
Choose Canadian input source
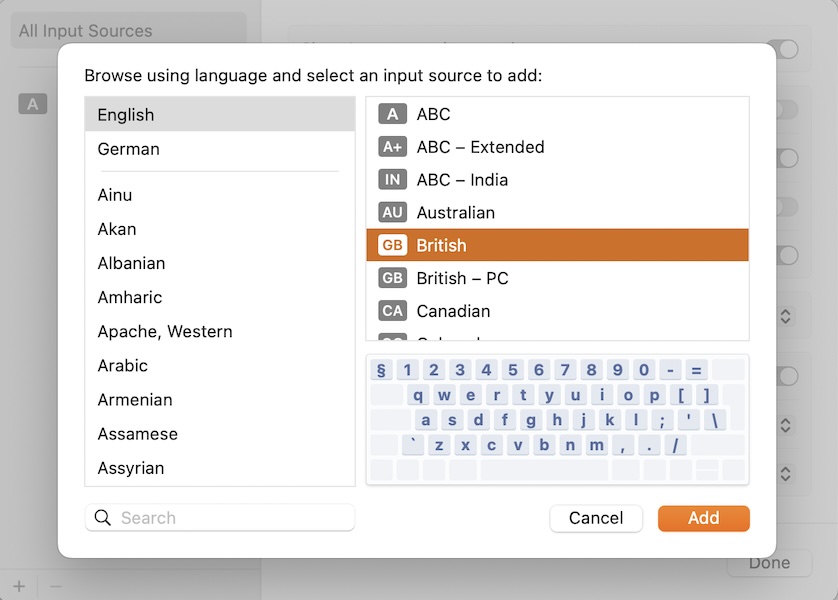(557, 311)
